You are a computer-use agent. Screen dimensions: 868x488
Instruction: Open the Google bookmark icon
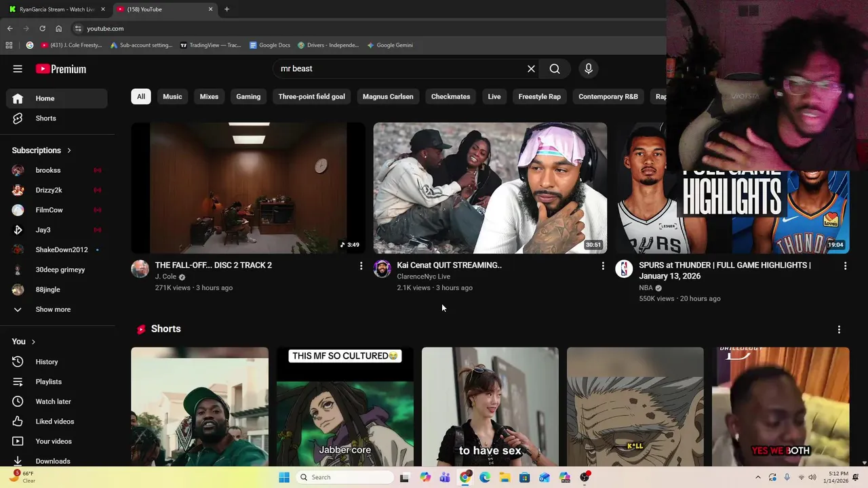pos(29,45)
